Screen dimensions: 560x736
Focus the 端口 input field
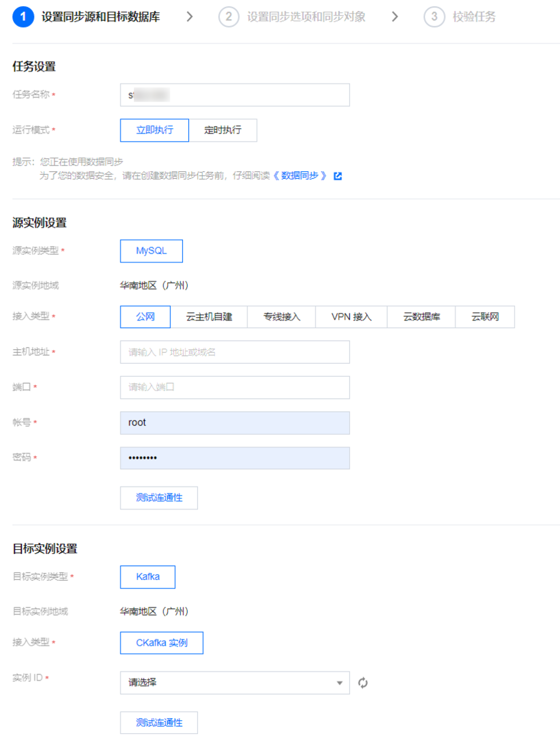pyautogui.click(x=235, y=387)
